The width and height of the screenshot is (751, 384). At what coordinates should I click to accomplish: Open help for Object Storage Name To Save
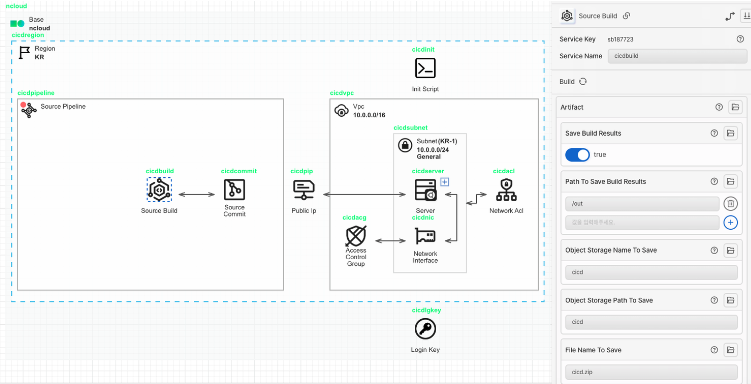[714, 250]
